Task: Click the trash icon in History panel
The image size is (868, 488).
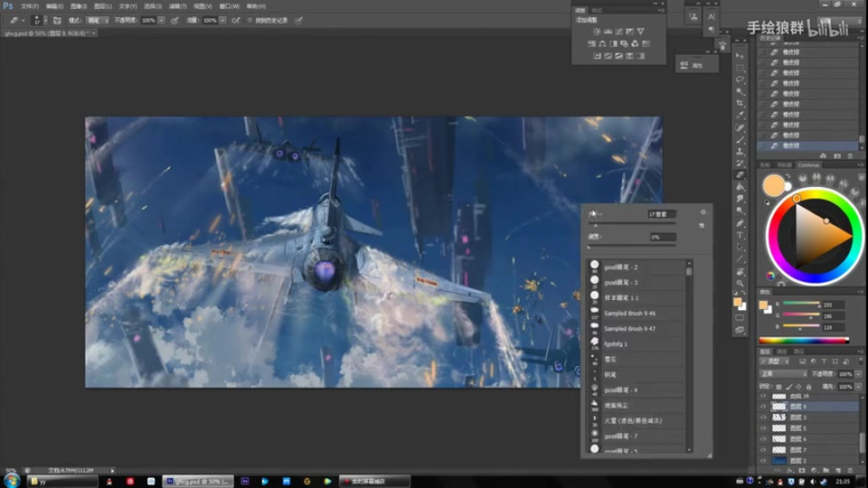Action: coord(850,156)
